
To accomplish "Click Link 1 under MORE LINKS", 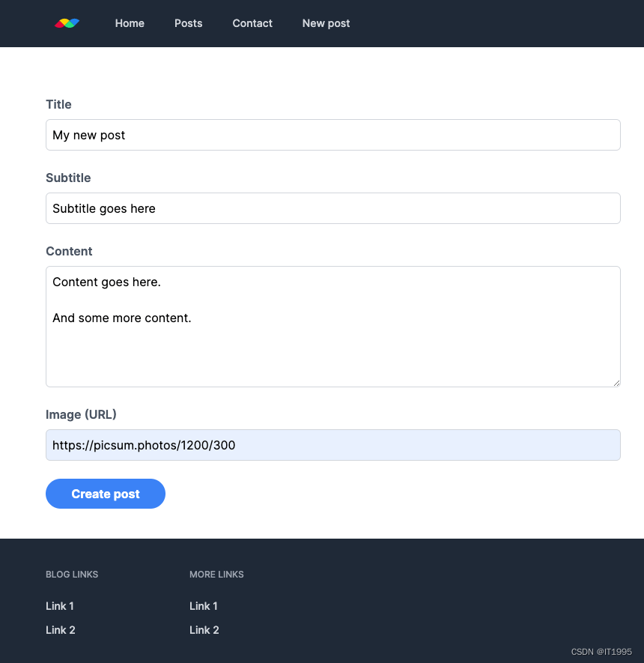I will click(x=203, y=606).
